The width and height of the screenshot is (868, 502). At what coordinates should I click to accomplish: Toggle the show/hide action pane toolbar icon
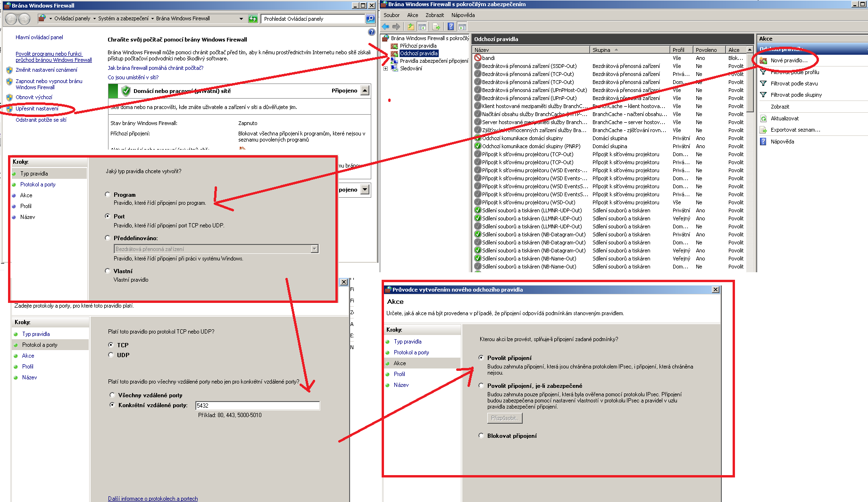[462, 26]
